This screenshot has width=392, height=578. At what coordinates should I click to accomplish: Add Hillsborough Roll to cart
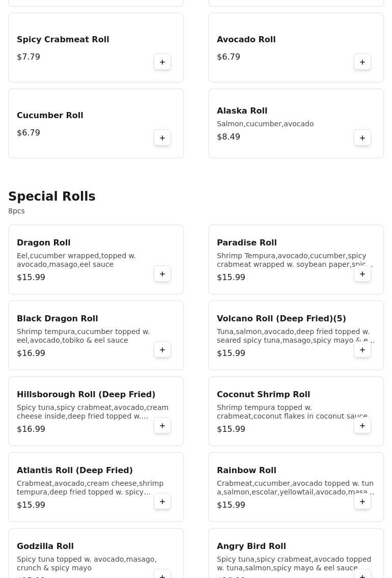click(x=162, y=426)
